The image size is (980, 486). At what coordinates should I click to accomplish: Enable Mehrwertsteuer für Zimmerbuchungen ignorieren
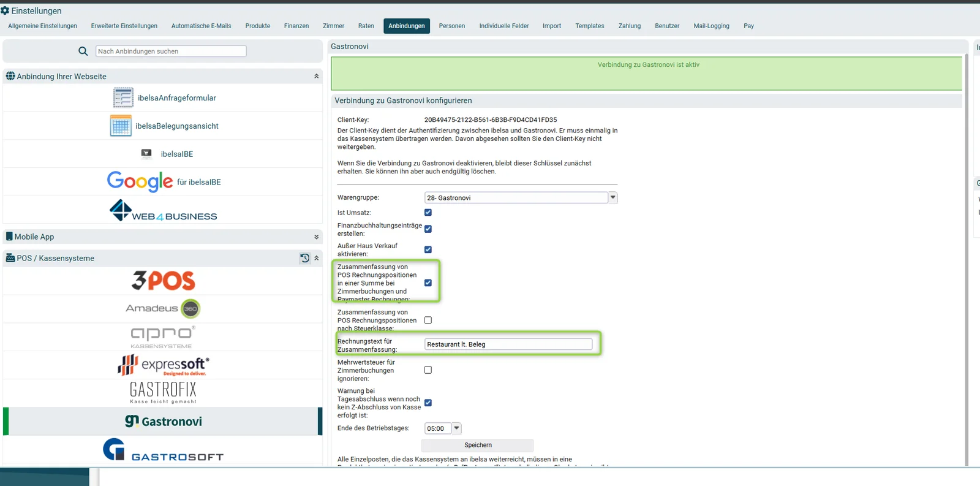pyautogui.click(x=428, y=370)
